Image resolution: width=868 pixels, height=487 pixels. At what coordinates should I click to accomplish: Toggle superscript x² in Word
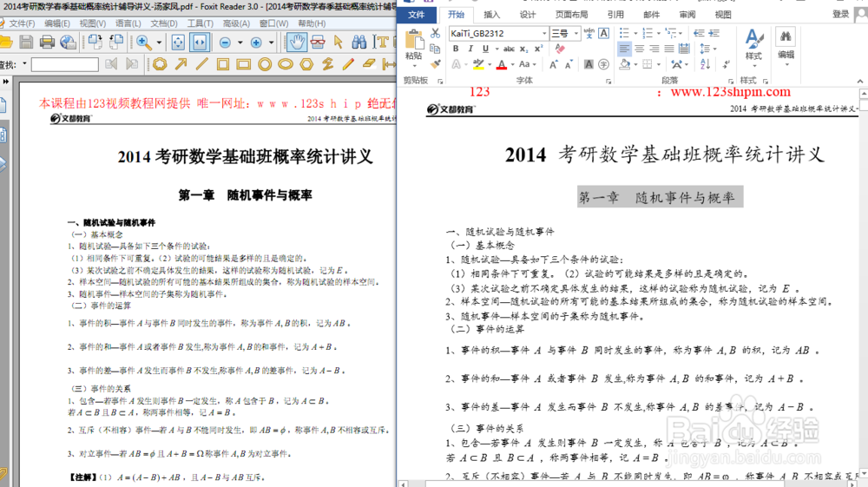tap(538, 49)
